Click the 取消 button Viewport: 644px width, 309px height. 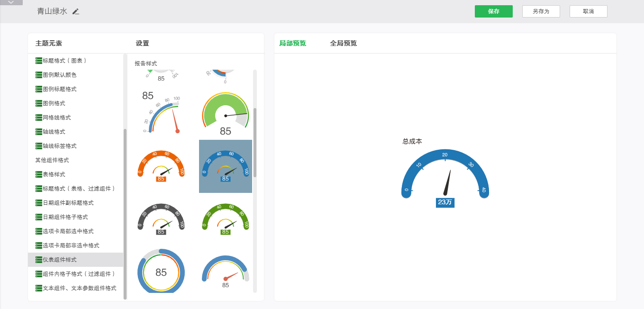coord(588,11)
